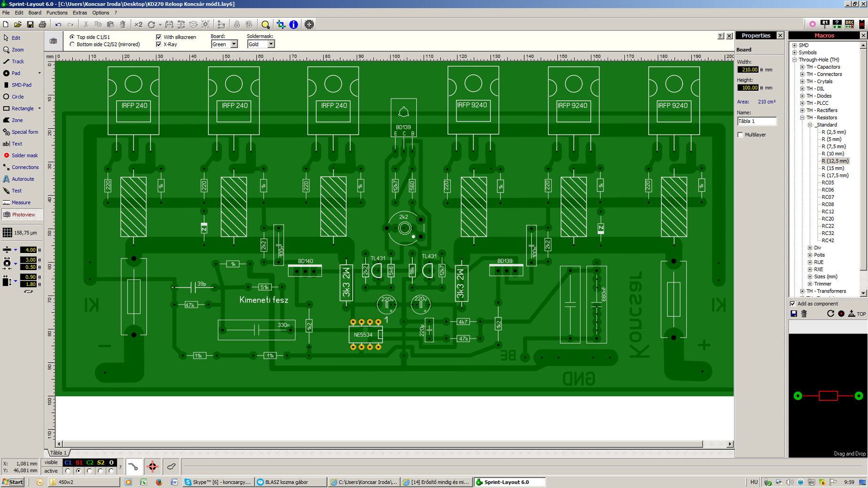Toggle the With silkscreen checkbox
Screen dimensions: 868x488
coord(159,37)
